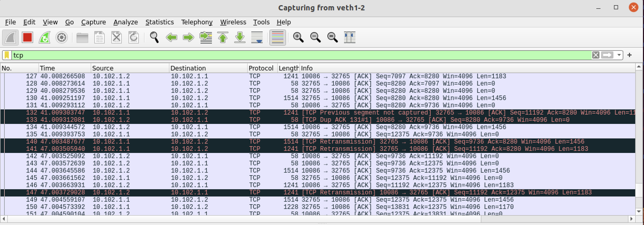Go to specified packet icon
The width and height of the screenshot is (644, 225).
click(x=206, y=38)
